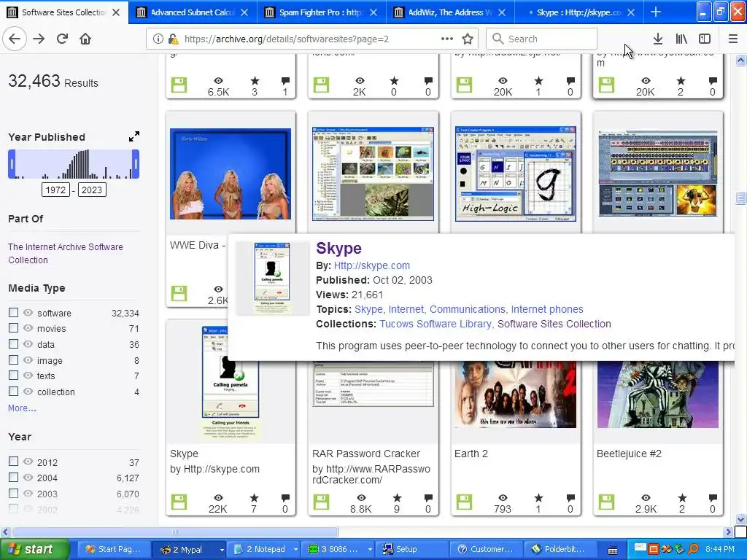Image resolution: width=747 pixels, height=560 pixels.
Task: Click the favorites star on Skype card
Action: [x=254, y=498]
